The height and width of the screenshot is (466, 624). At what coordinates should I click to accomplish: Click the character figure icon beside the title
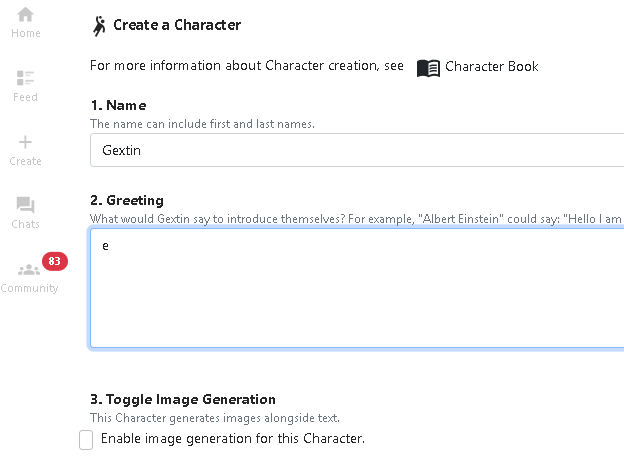coord(99,26)
